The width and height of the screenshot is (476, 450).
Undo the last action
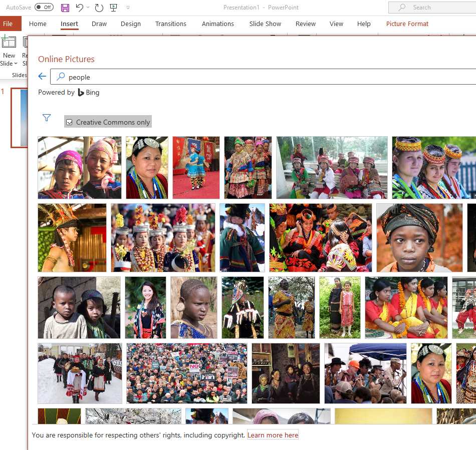(x=80, y=7)
